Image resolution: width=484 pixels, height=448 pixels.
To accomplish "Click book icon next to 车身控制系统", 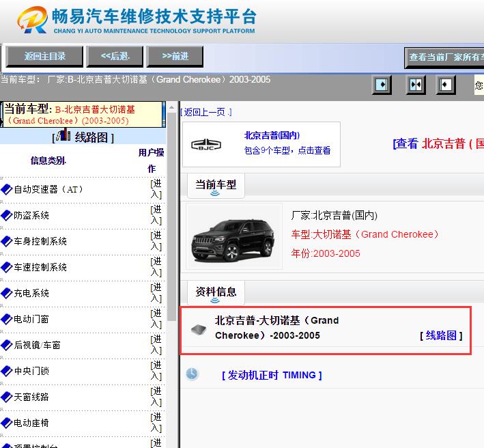I will (6, 241).
